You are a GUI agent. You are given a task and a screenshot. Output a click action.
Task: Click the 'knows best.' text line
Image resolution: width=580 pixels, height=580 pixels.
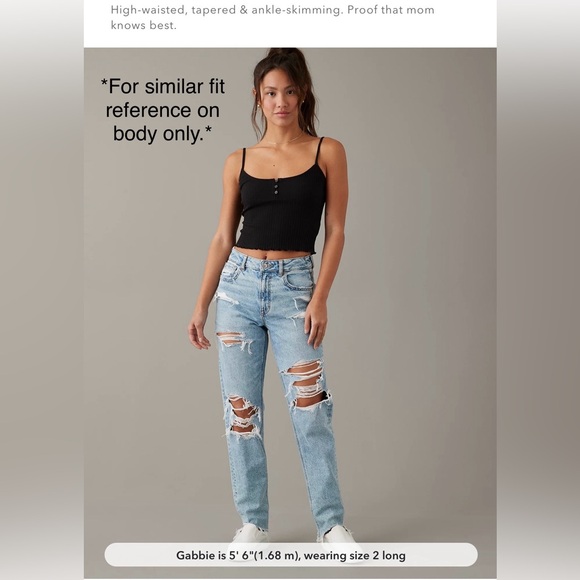pyautogui.click(x=144, y=25)
